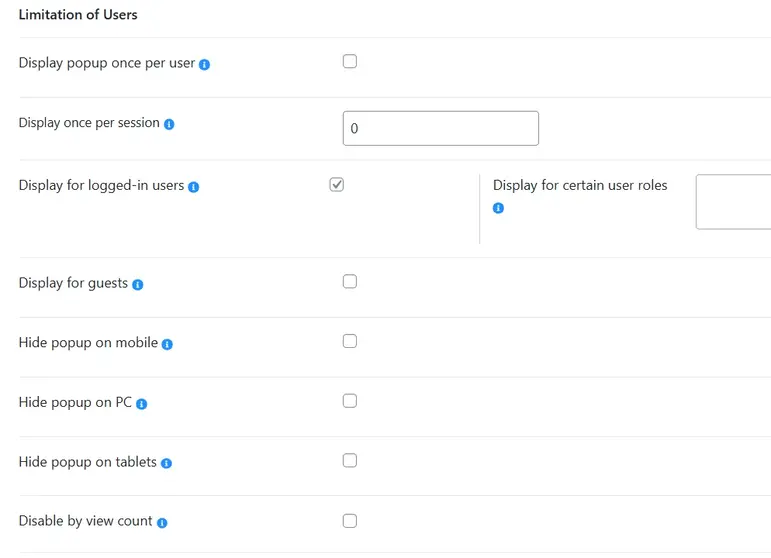This screenshot has width=771, height=558.
Task: Open info tooltip for Display for logged-in users
Action: click(x=194, y=187)
